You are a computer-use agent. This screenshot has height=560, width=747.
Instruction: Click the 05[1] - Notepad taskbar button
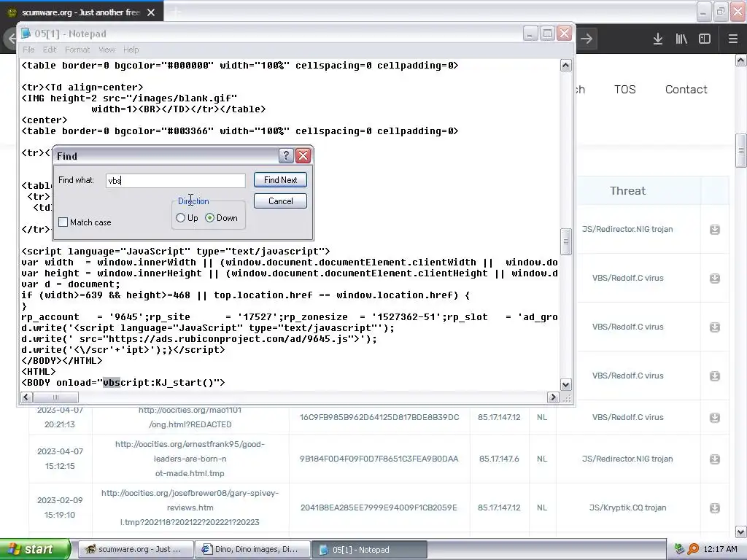coord(369,549)
